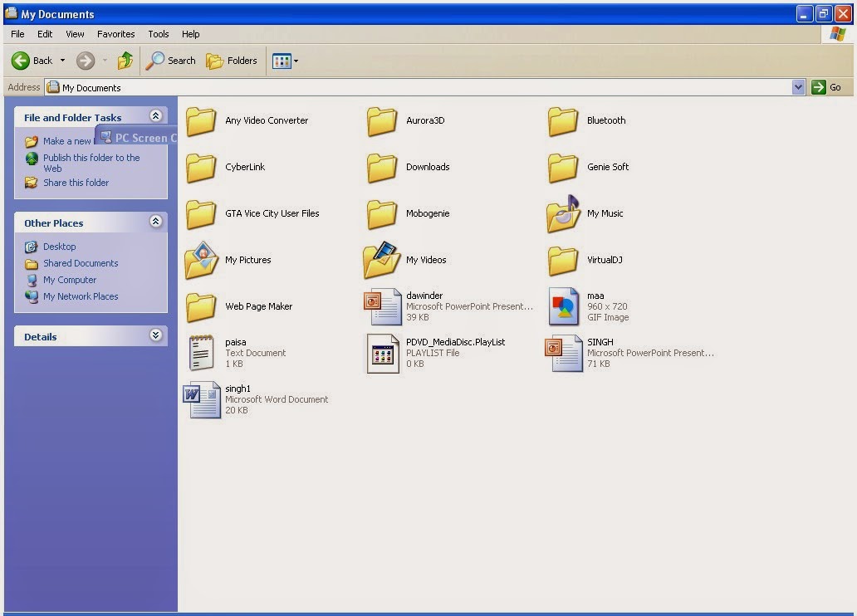This screenshot has height=616, width=857.
Task: Toggle the Search companion pane
Action: tap(170, 61)
